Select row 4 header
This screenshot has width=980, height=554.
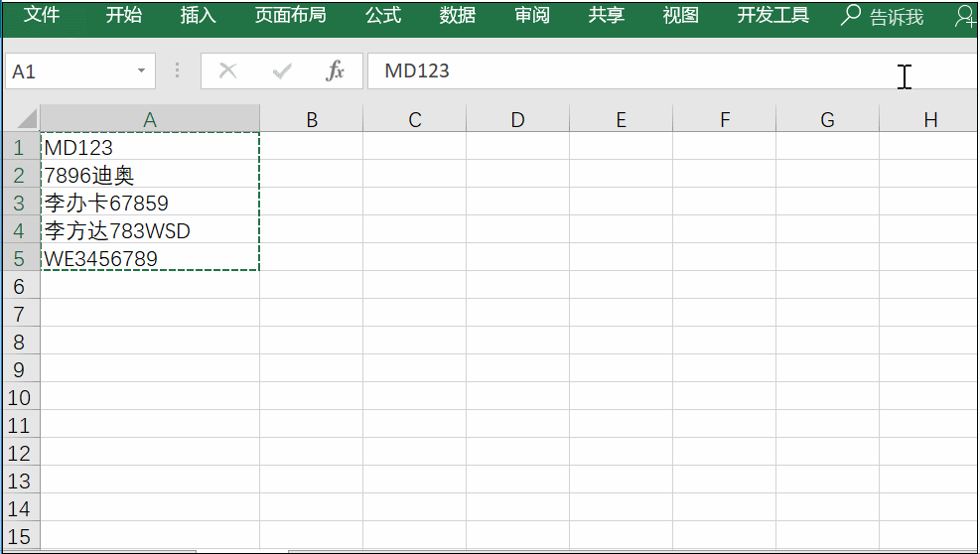tap(21, 230)
